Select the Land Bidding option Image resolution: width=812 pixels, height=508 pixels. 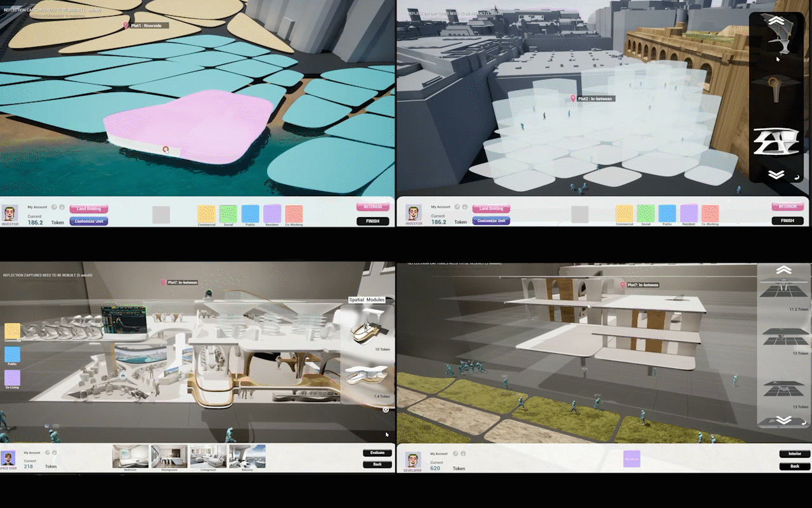[88, 210]
